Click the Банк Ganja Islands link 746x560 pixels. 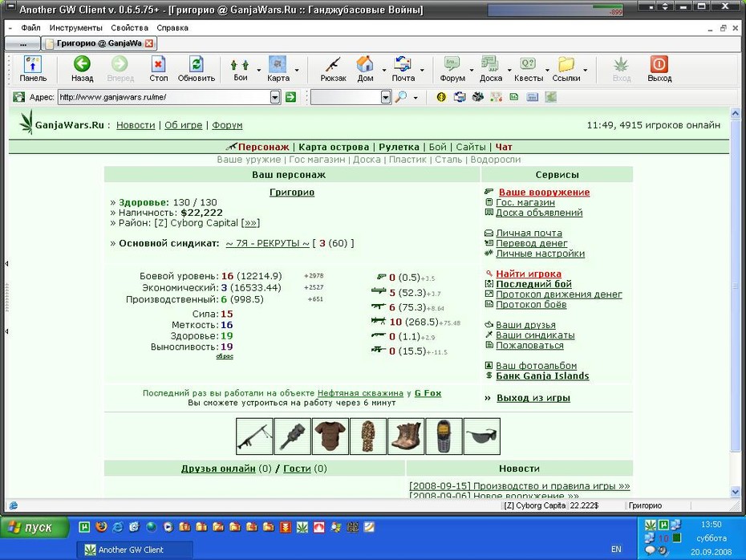(x=542, y=375)
